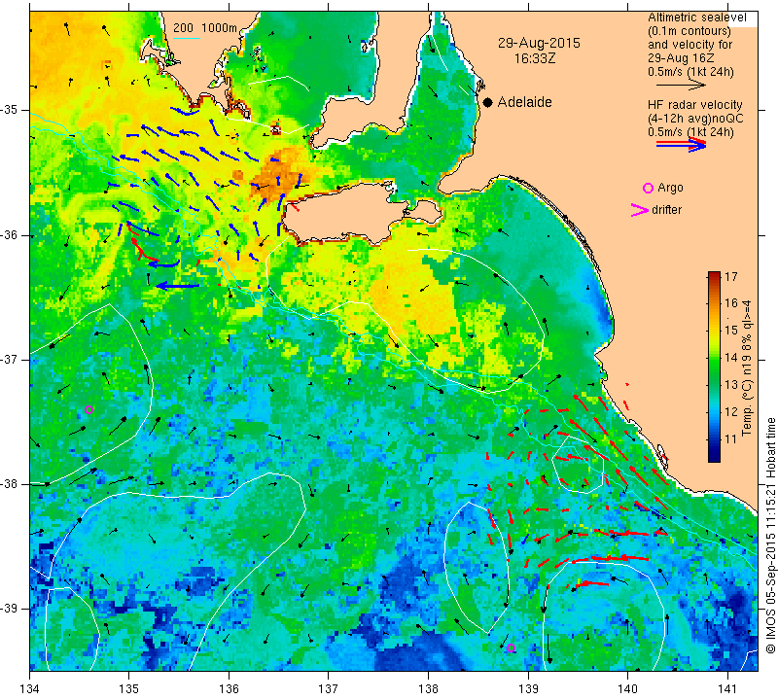Click the black Adelaide city dot marker

click(488, 102)
